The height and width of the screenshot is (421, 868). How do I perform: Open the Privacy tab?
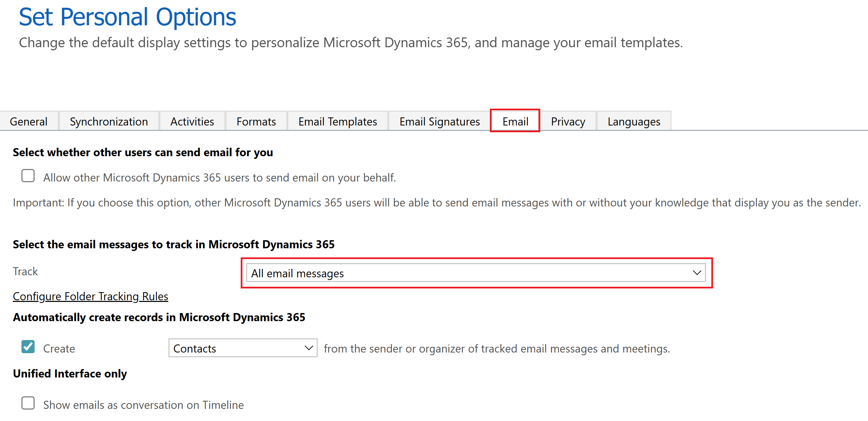pos(568,121)
